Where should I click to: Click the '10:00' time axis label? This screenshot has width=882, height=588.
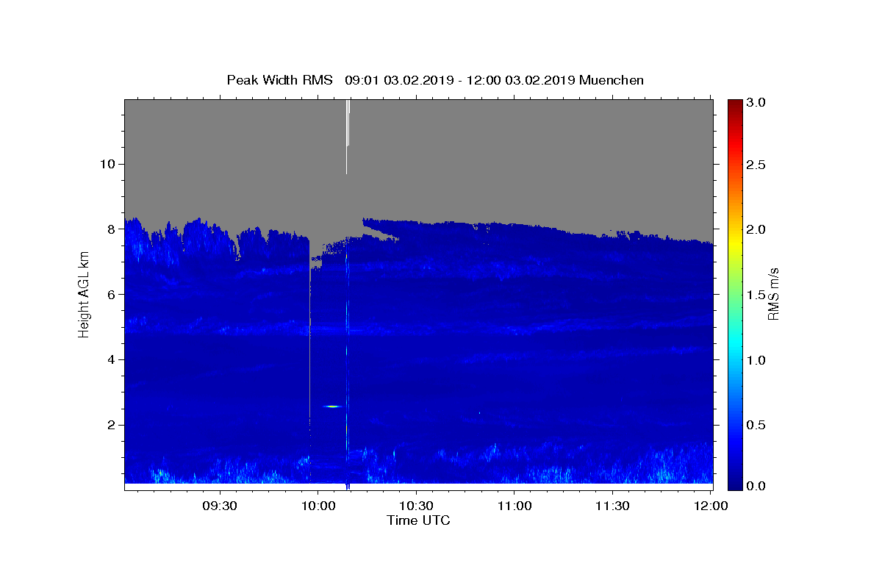coord(318,506)
